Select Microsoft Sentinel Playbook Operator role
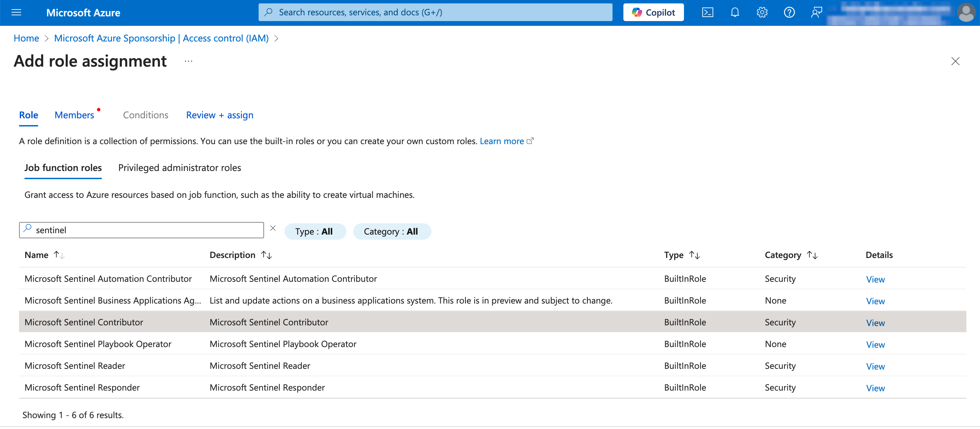980x429 pixels. [x=98, y=344]
